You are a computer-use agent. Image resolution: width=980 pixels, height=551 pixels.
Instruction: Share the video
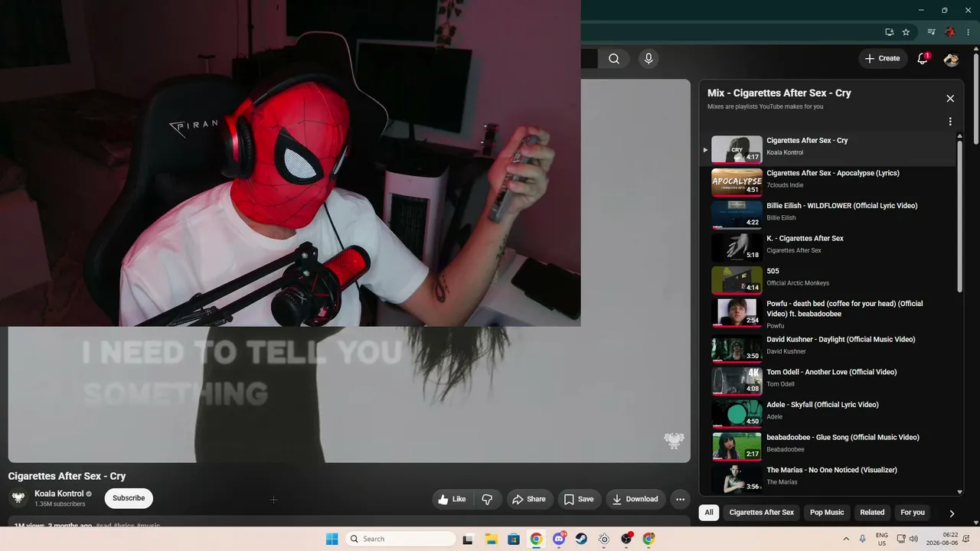click(x=529, y=499)
